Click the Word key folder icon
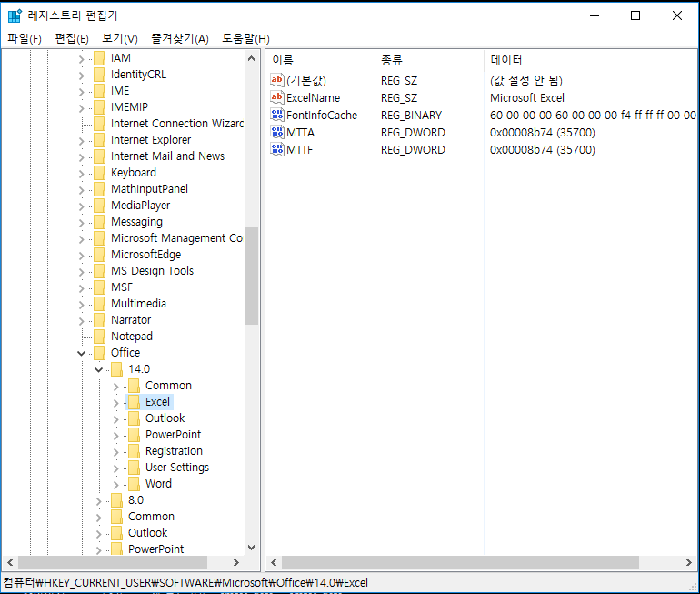 tap(134, 484)
